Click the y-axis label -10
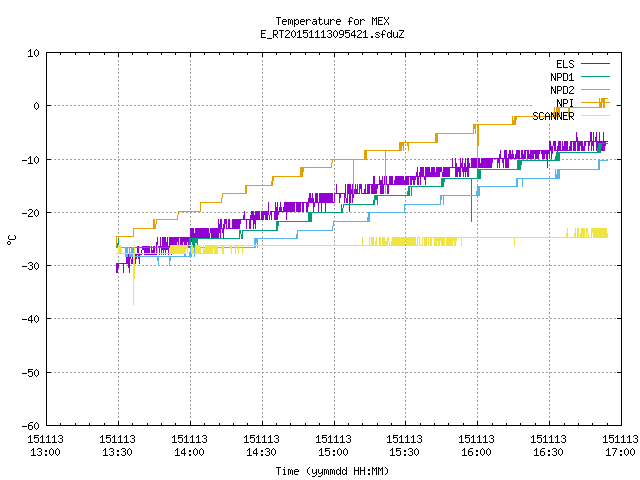This screenshot has height=480, width=640. (x=31, y=160)
